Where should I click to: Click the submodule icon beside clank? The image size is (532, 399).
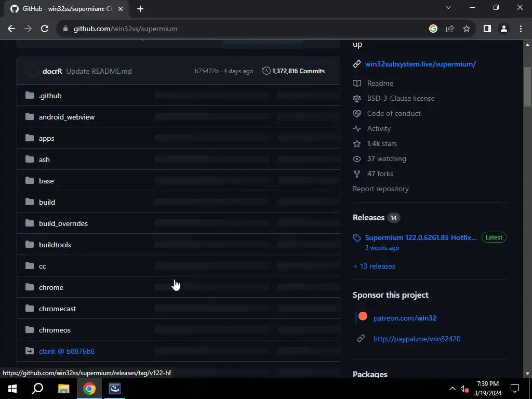pyautogui.click(x=30, y=351)
